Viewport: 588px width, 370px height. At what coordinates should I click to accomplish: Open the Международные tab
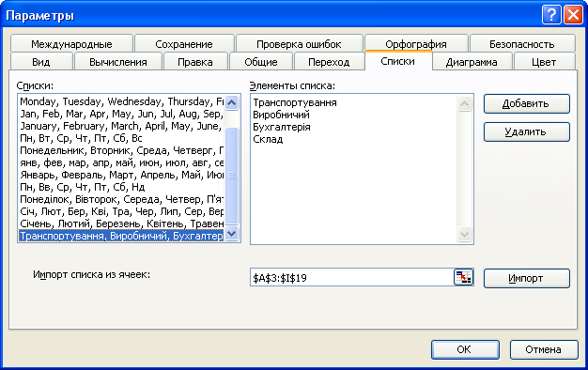coord(71,44)
